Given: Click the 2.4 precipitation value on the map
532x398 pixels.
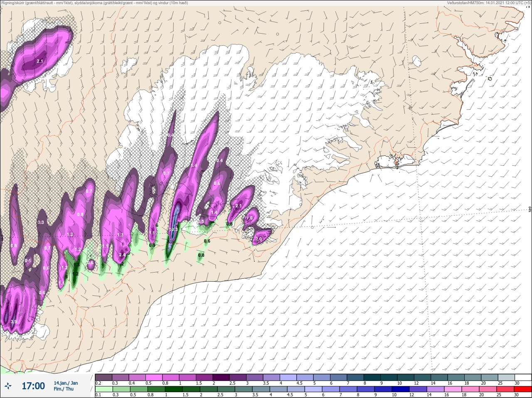Looking at the screenshot, I should (122, 255).
